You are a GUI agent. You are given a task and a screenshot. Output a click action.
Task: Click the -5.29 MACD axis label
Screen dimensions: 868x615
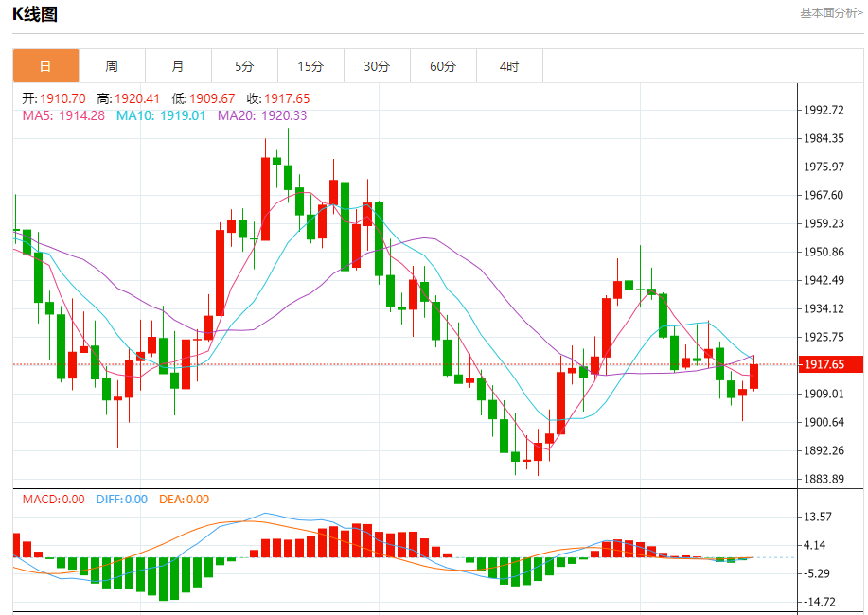pos(817,573)
